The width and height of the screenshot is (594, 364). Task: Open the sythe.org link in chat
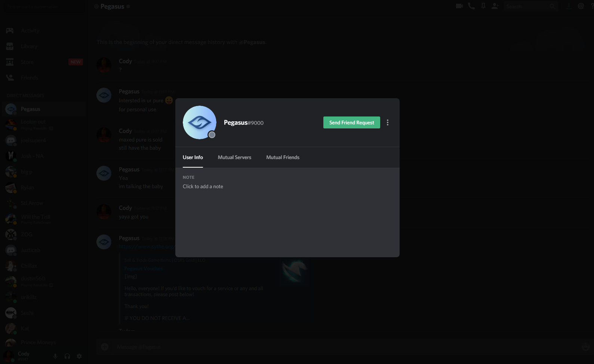click(147, 246)
